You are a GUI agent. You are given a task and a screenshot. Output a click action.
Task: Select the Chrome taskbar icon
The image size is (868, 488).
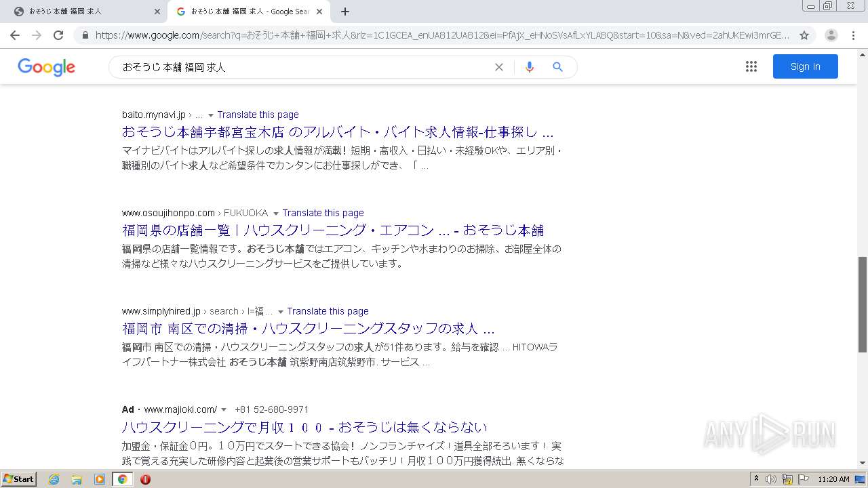[x=122, y=479]
